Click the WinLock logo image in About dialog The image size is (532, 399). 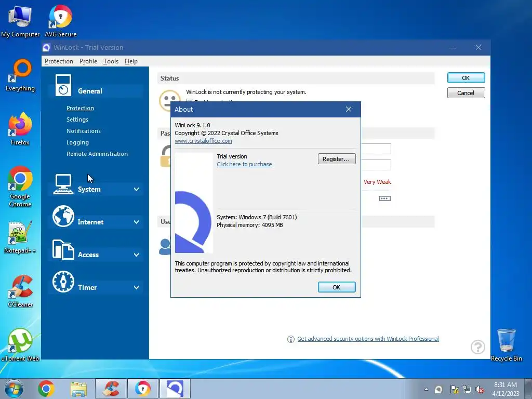(x=194, y=203)
